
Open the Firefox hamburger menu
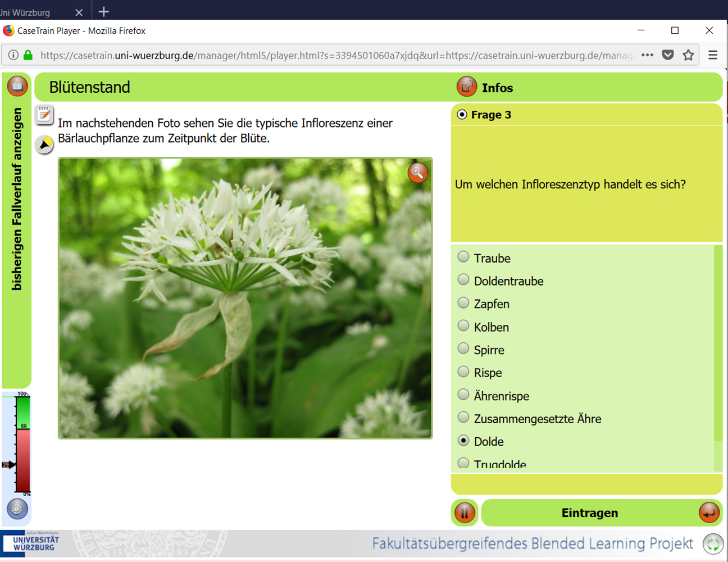click(x=713, y=55)
